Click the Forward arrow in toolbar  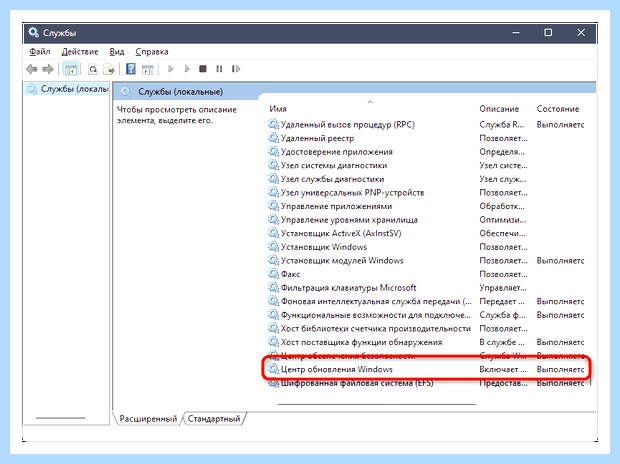click(x=48, y=69)
